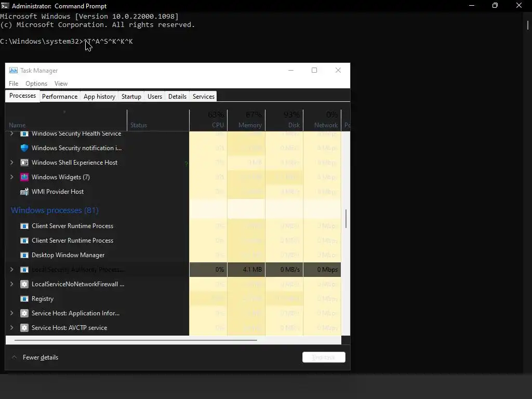Select the Processes tab
This screenshot has width=532, height=399.
coord(22,96)
